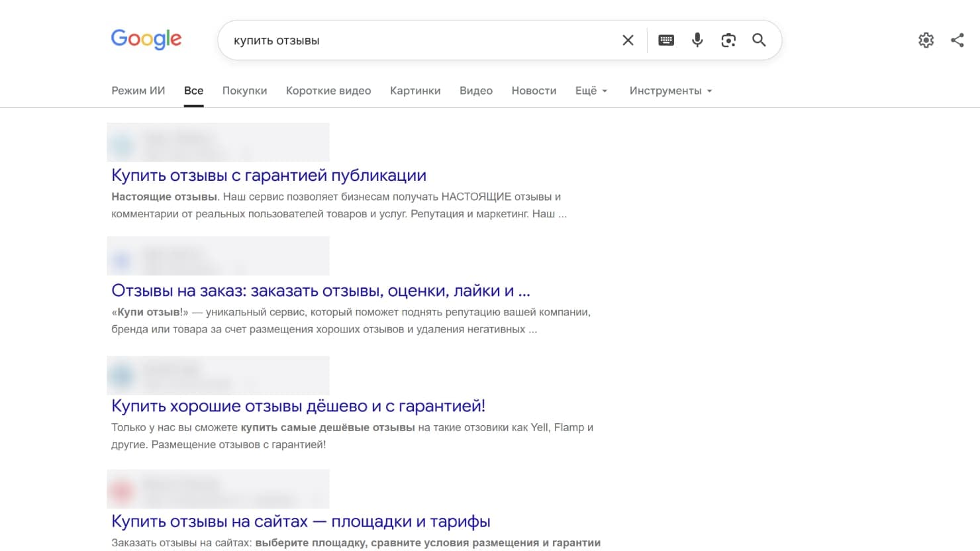Viewport: 980px width, 551px height.
Task: Click blurred site header above 'Отзывы на заказ'
Action: (218, 256)
